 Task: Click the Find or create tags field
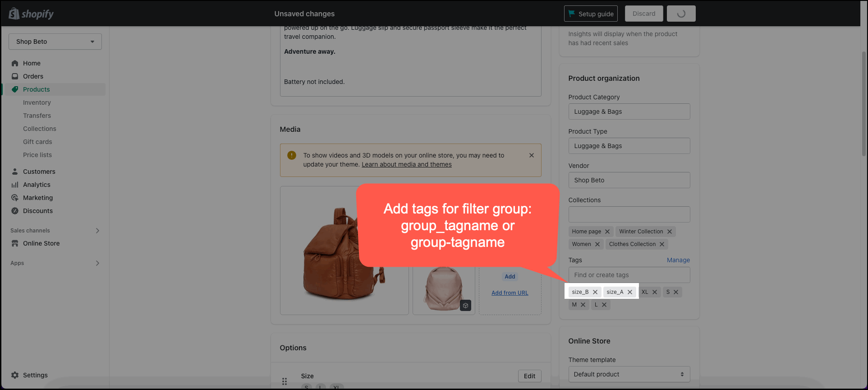(629, 275)
